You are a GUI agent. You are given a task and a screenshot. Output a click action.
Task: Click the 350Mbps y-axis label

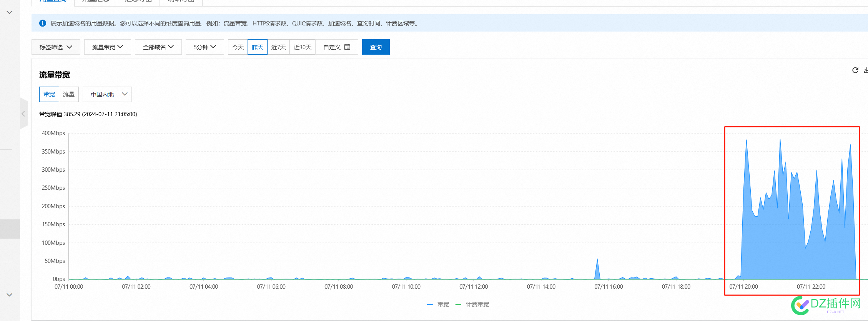click(53, 152)
